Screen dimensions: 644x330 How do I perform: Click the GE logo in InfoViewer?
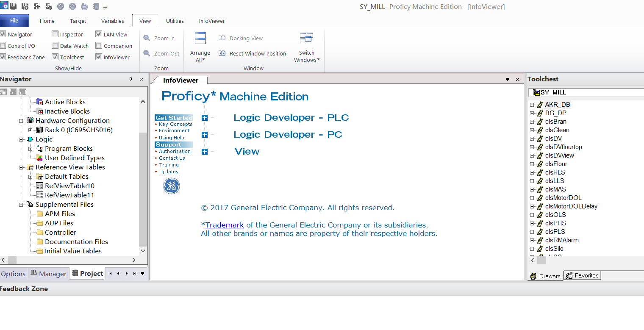click(x=172, y=186)
